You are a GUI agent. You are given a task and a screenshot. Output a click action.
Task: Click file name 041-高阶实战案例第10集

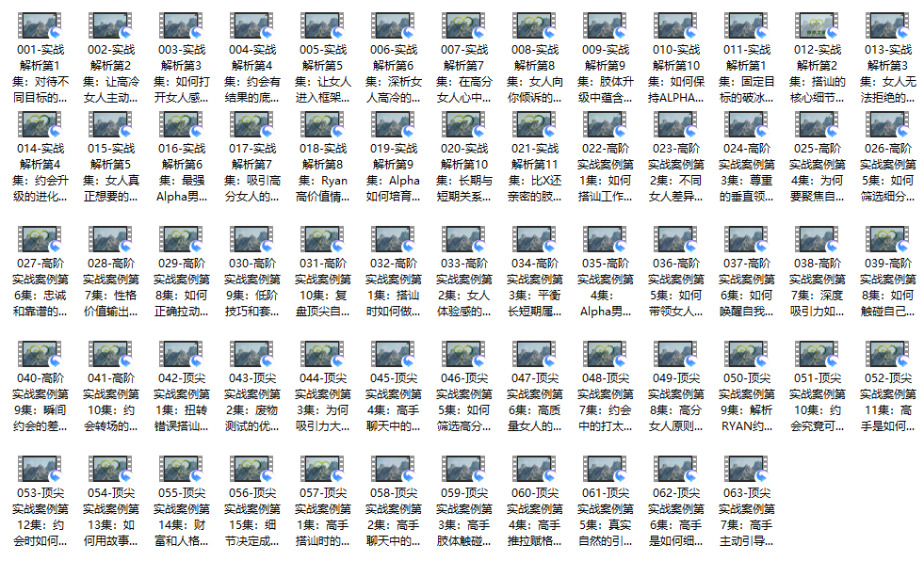click(111, 402)
